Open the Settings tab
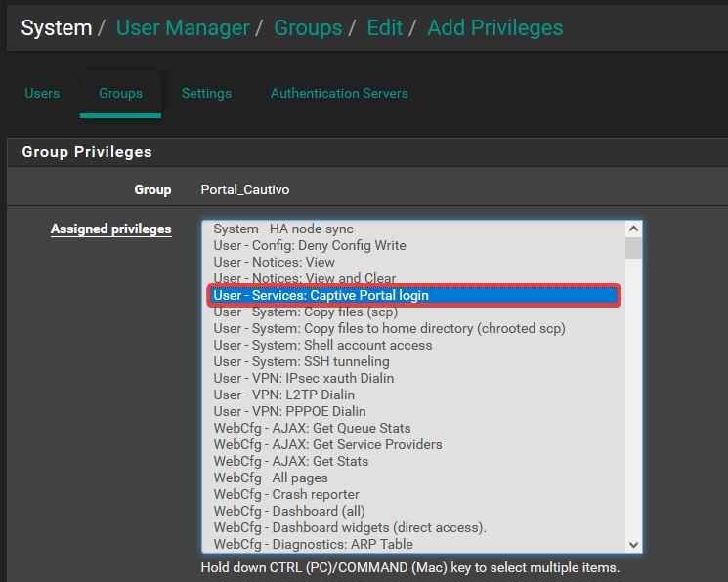The height and width of the screenshot is (582, 728). click(206, 94)
